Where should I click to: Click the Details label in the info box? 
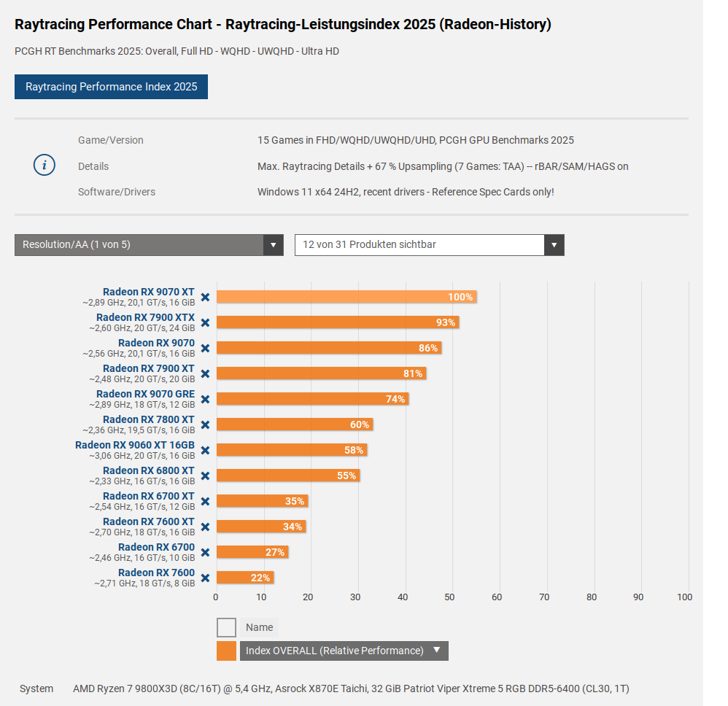(x=93, y=166)
